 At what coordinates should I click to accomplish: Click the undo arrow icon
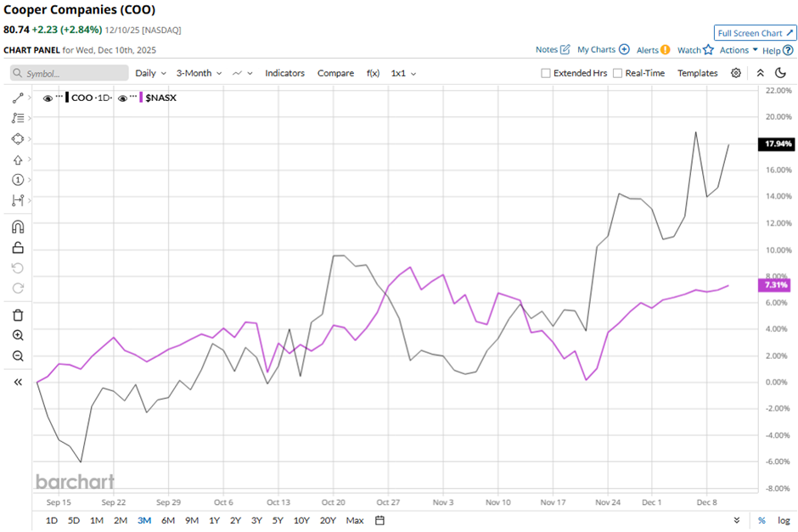[x=18, y=268]
